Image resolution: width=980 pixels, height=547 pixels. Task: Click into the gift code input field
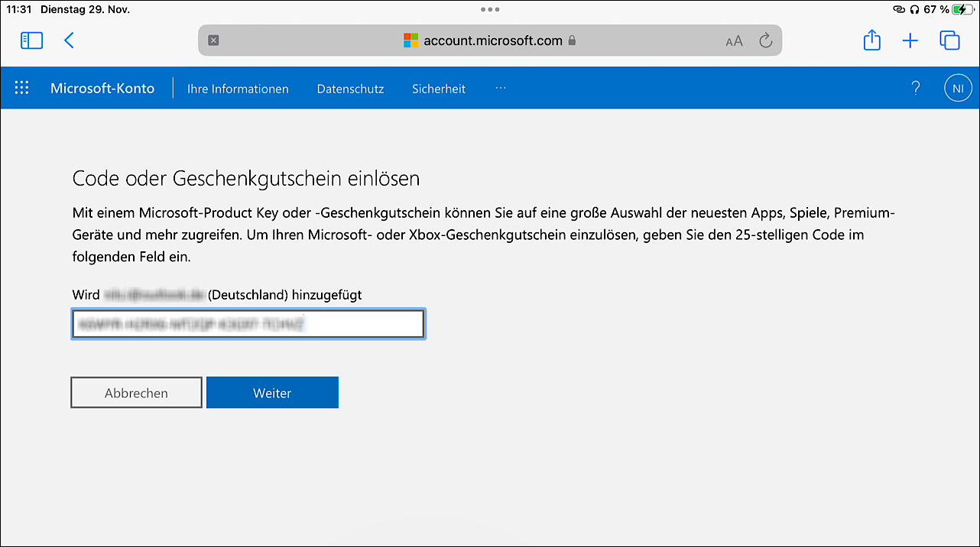point(248,323)
